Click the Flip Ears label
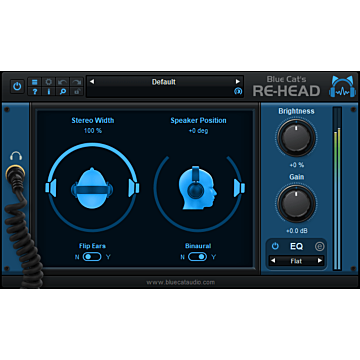This screenshot has height=360, width=360. [x=92, y=246]
